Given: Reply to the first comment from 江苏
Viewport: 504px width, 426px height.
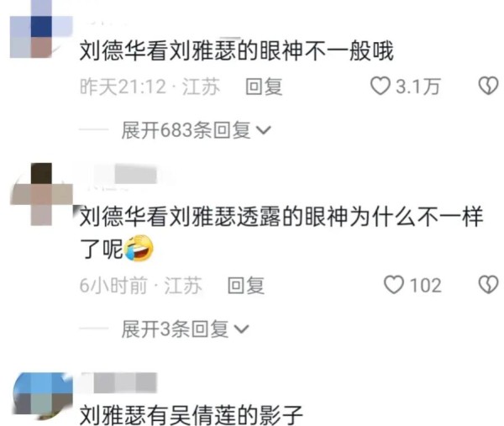Looking at the screenshot, I should [264, 87].
